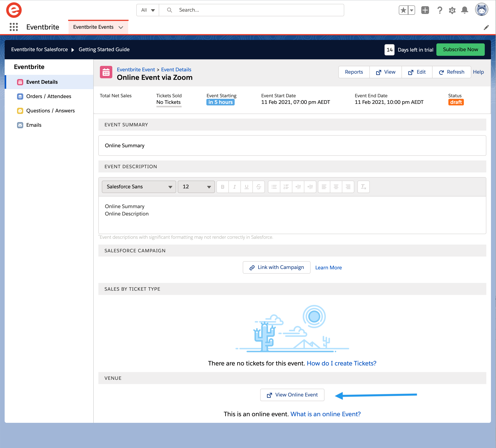Viewport: 496px width, 448px height.
Task: Open the Help link
Action: coord(478,72)
